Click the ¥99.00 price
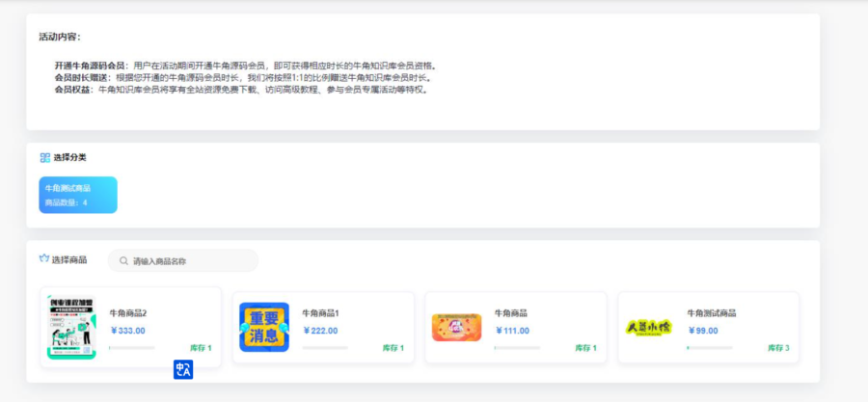The image size is (868, 402). (703, 331)
